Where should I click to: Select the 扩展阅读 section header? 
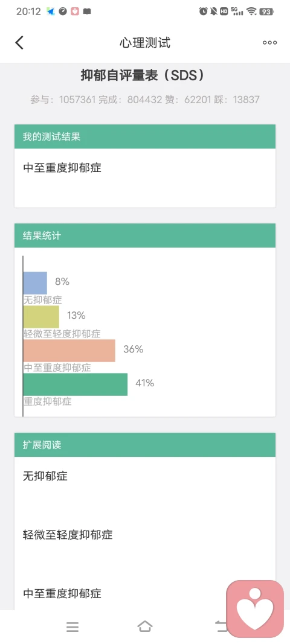(145, 445)
